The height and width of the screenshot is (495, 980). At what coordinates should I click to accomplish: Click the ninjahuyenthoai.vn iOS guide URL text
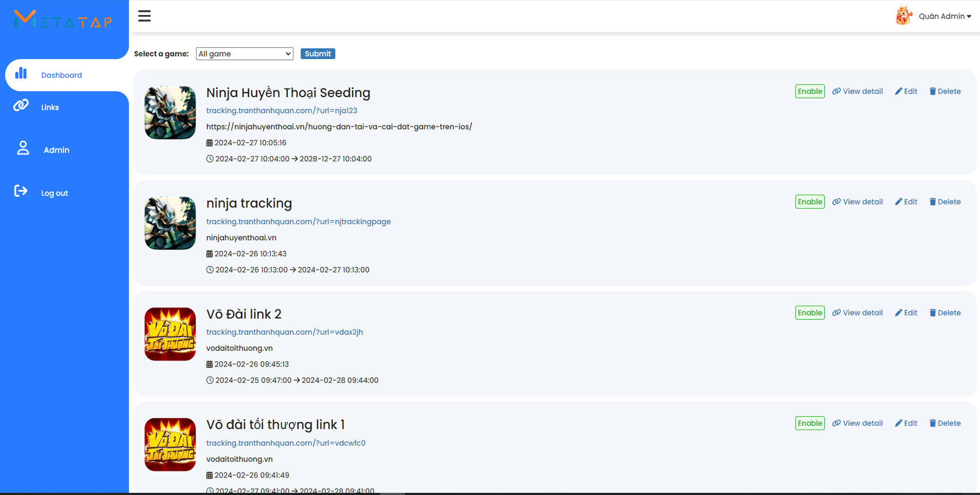(339, 126)
